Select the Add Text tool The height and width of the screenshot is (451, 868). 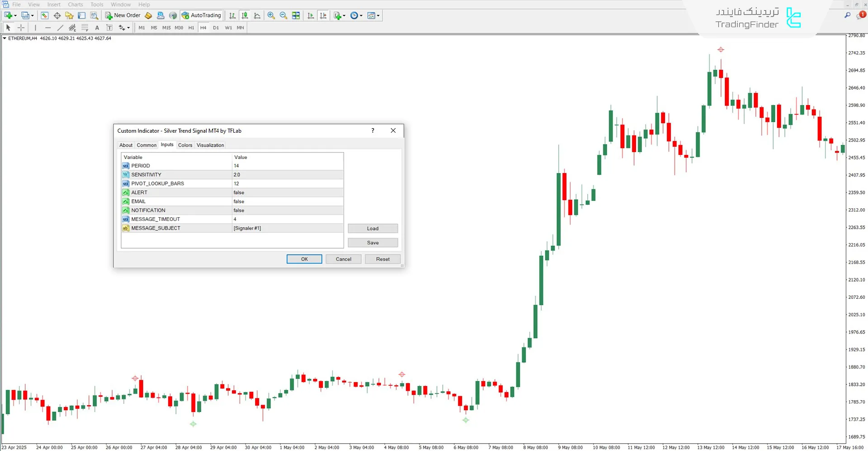(97, 27)
